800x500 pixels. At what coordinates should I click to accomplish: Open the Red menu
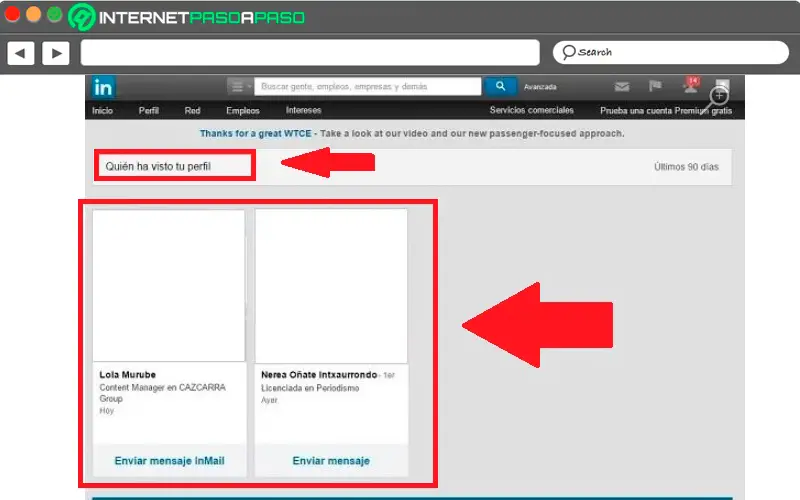[192, 110]
